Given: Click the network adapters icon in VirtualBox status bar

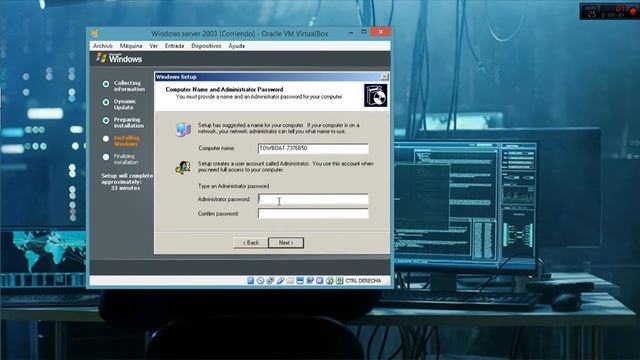Looking at the screenshot, I should pyautogui.click(x=270, y=281).
